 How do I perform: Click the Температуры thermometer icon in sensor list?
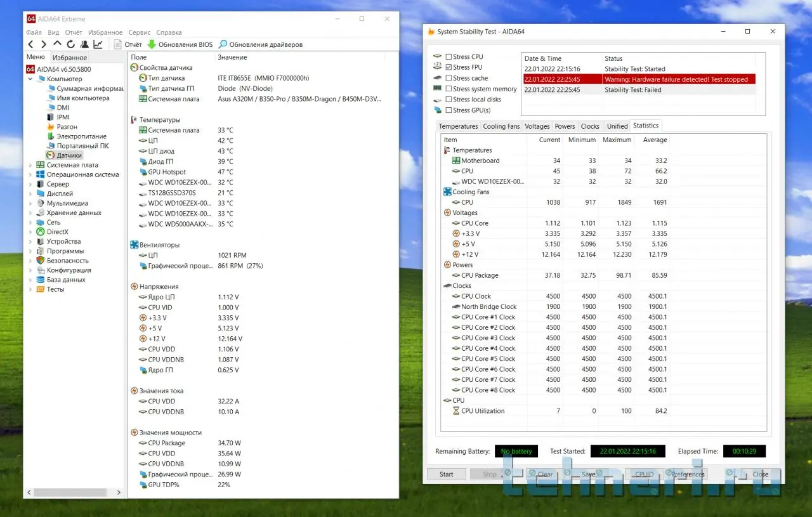[134, 120]
